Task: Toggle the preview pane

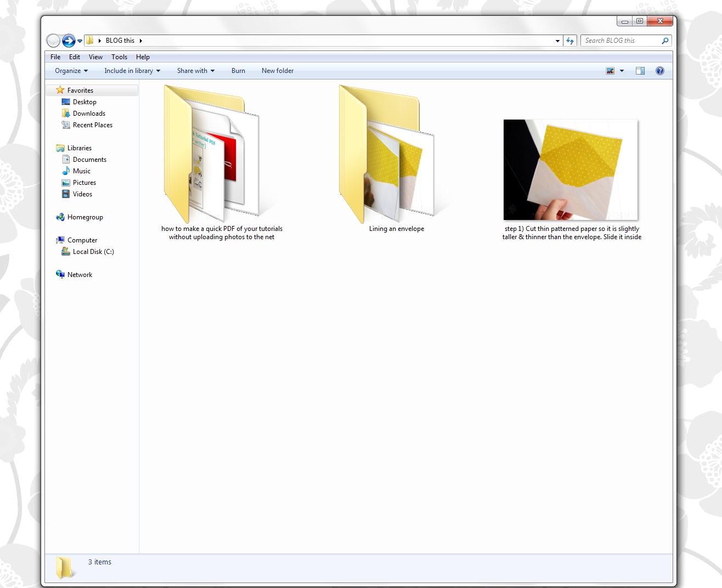Action: coord(640,71)
